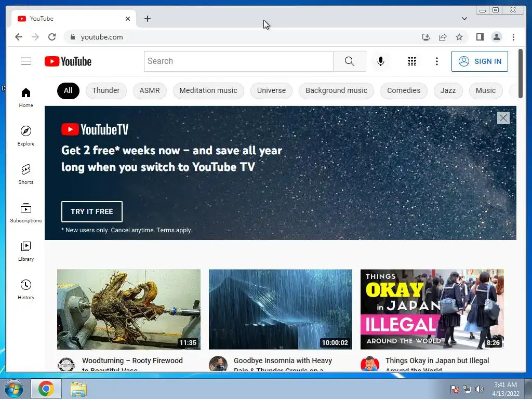Open History in the sidebar

[26, 290]
